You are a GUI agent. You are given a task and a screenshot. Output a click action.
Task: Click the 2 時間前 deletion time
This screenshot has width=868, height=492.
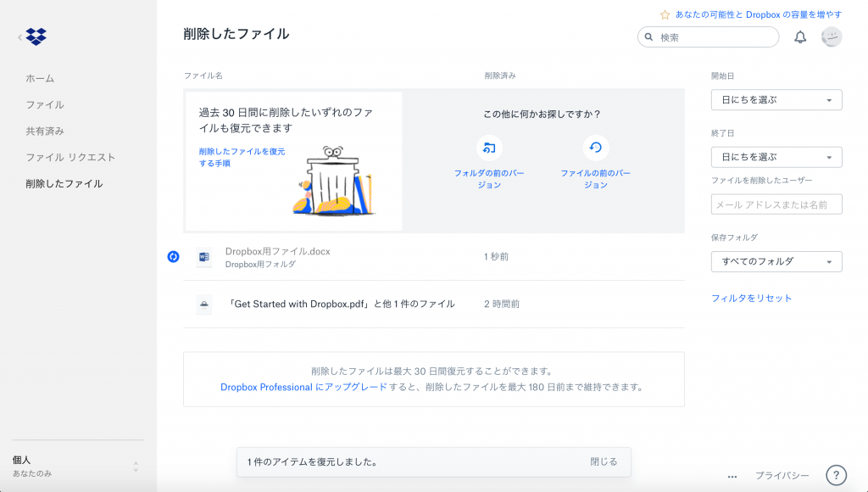[502, 304]
